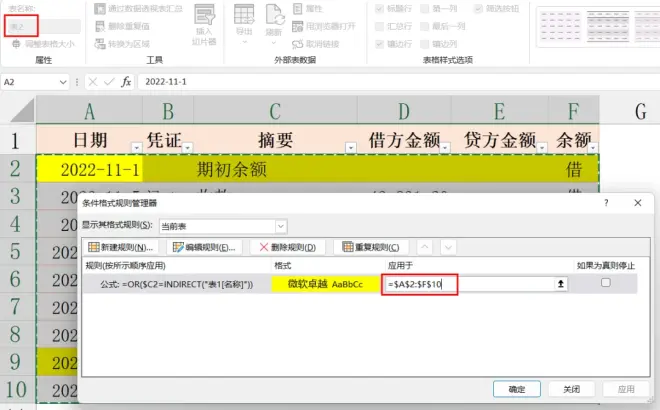660x410 pixels.
Task: Click the OK (确定) button
Action: click(516, 389)
